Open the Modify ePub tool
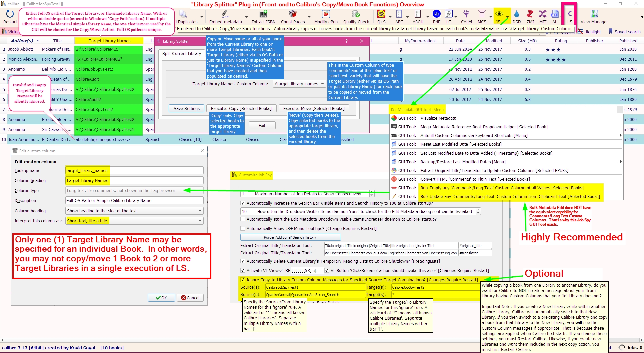 326,14
